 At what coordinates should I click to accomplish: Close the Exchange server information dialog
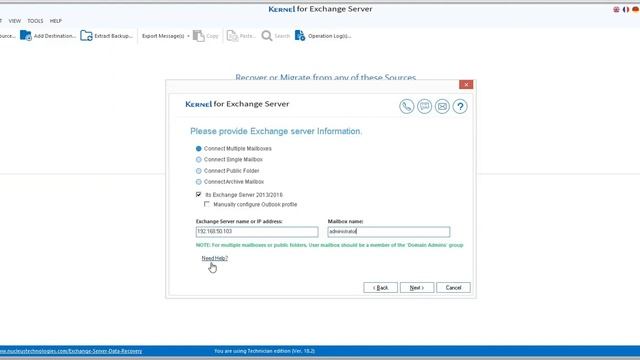(x=466, y=84)
